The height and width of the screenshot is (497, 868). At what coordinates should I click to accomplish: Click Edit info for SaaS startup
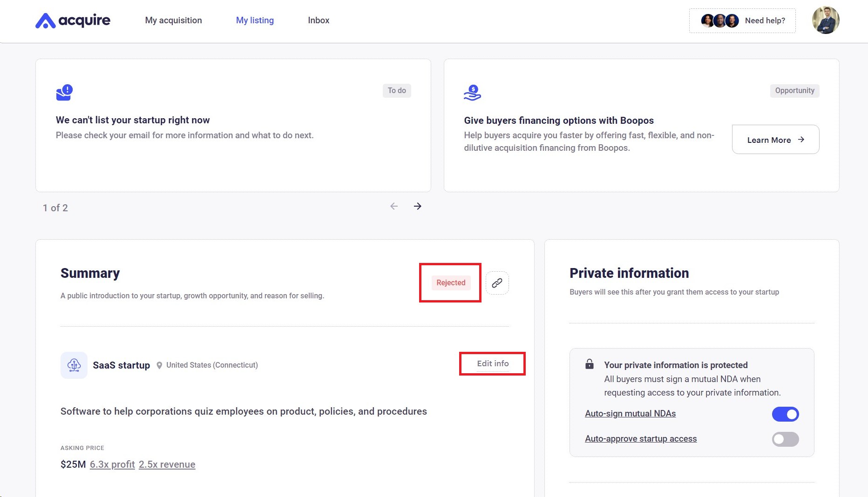[x=493, y=363]
